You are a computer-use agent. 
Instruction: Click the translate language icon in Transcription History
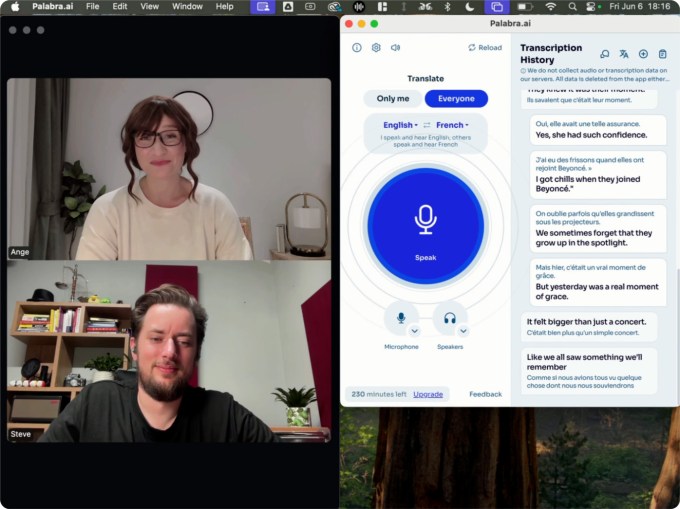pyautogui.click(x=624, y=54)
